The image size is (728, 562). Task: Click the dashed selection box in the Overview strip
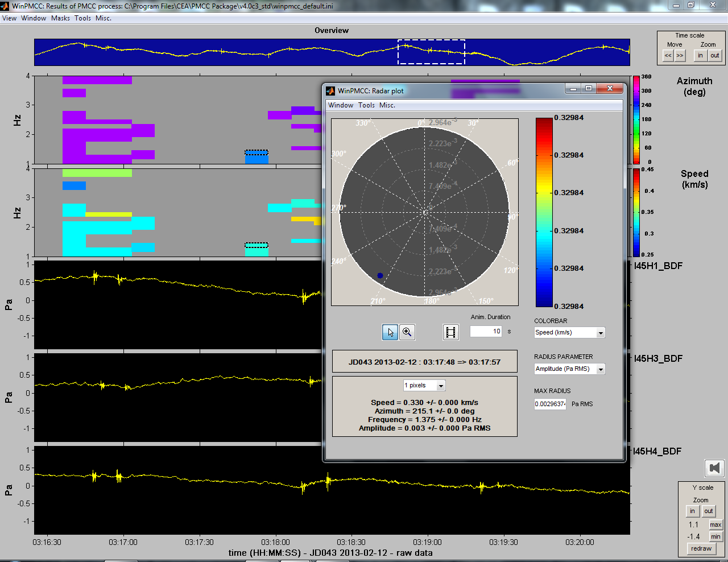(x=431, y=52)
